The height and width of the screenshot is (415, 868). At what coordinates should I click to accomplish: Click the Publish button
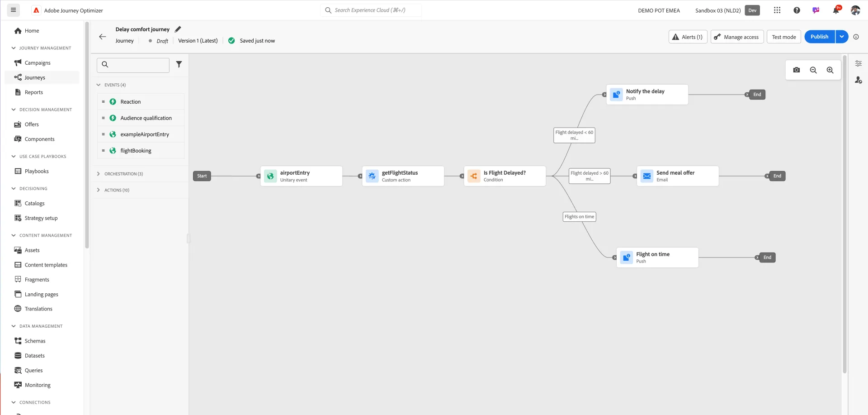[819, 37]
